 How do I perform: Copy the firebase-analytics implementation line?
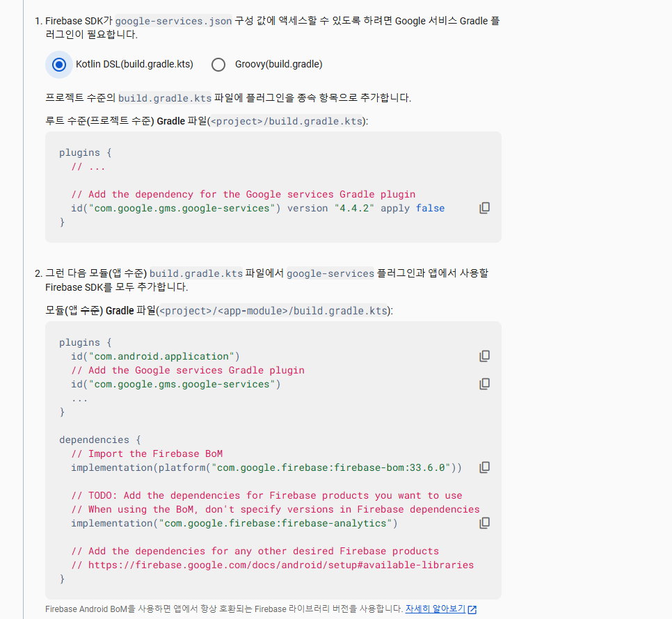[x=485, y=523]
